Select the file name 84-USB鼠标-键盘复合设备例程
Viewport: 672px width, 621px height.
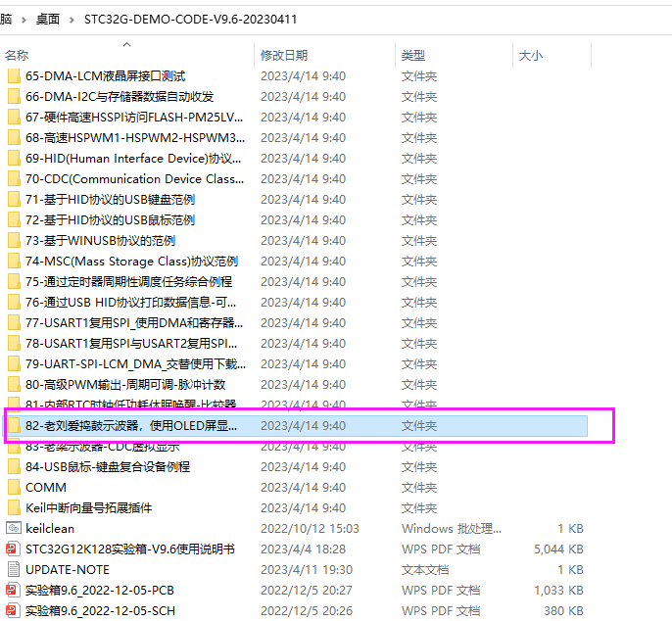(108, 467)
